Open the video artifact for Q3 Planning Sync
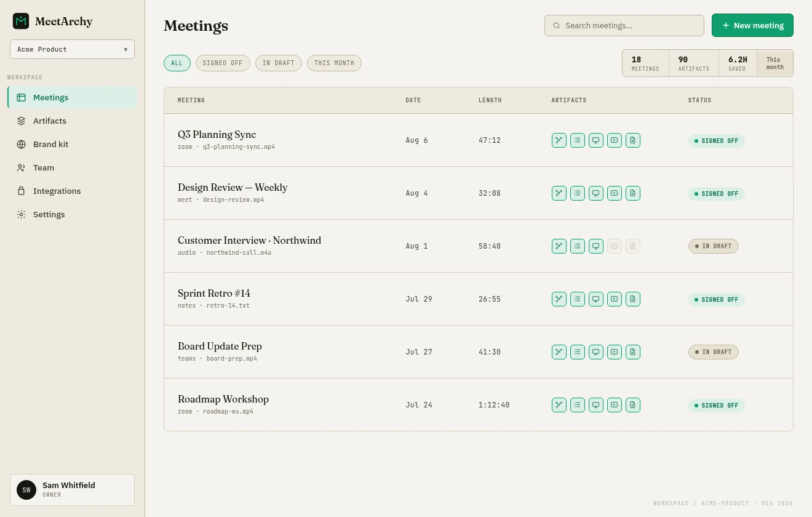The width and height of the screenshot is (812, 517). tap(615, 140)
